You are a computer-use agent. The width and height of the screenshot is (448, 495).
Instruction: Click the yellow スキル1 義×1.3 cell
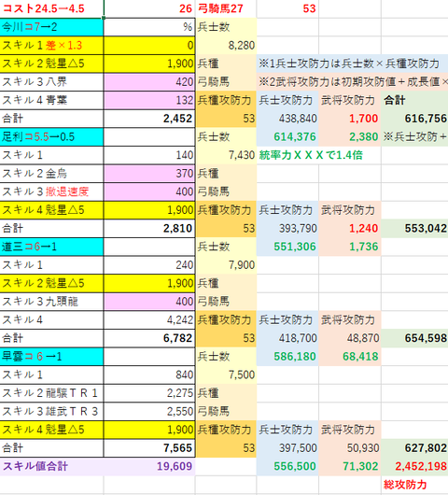click(x=51, y=46)
